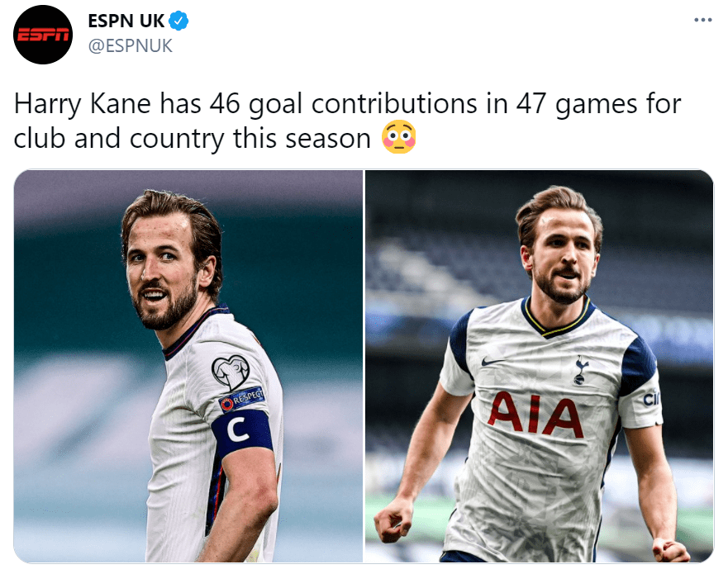Click the red AIA sponsor logo

(x=535, y=415)
